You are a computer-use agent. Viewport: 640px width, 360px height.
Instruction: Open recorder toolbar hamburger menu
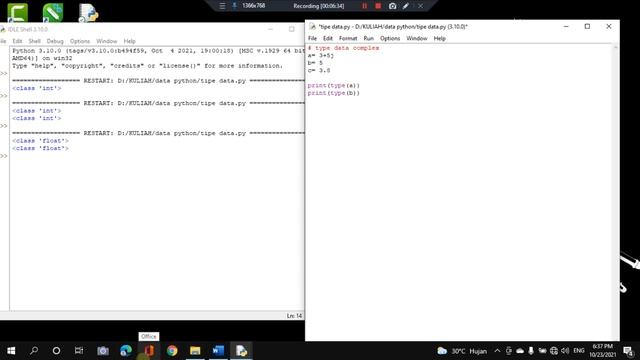[x=222, y=6]
